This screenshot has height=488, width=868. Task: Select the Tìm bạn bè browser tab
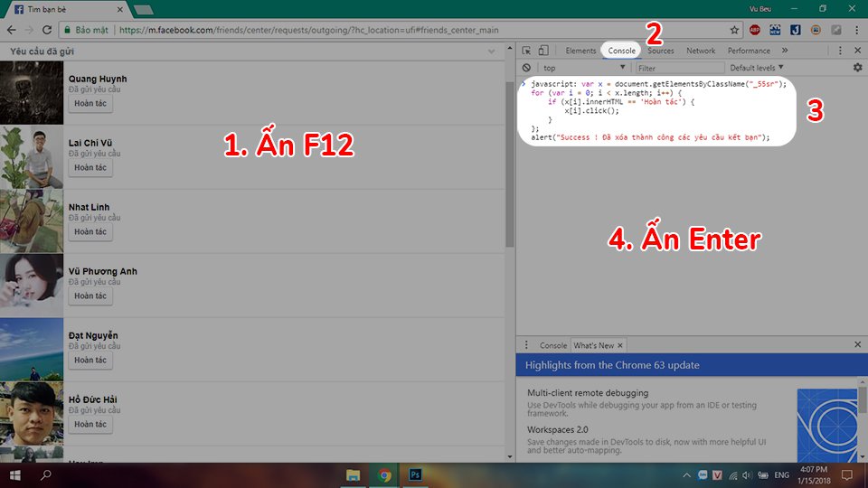point(68,9)
